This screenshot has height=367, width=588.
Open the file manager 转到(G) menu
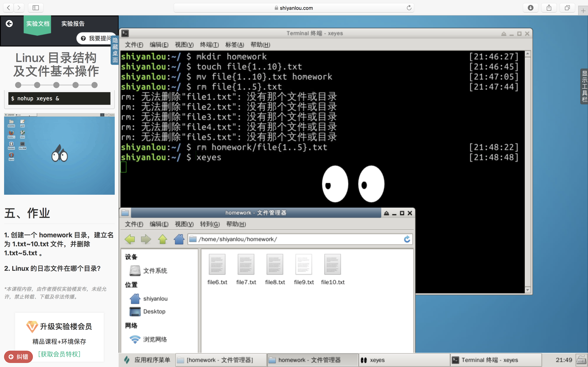pyautogui.click(x=210, y=224)
